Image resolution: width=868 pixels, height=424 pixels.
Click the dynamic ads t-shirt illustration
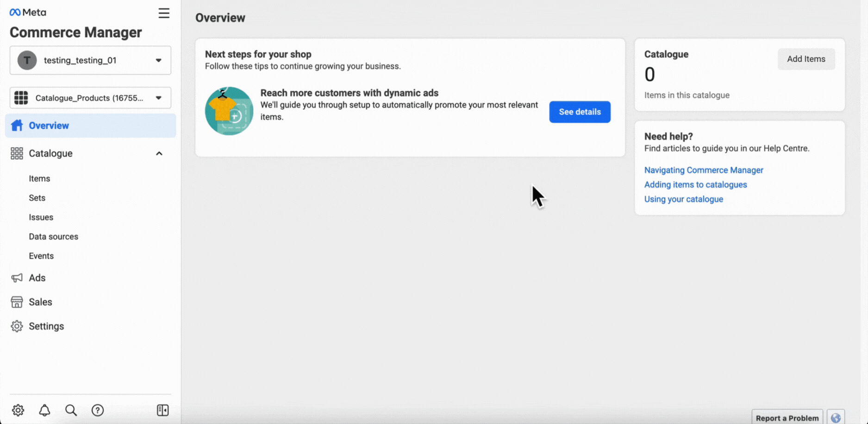click(x=229, y=111)
